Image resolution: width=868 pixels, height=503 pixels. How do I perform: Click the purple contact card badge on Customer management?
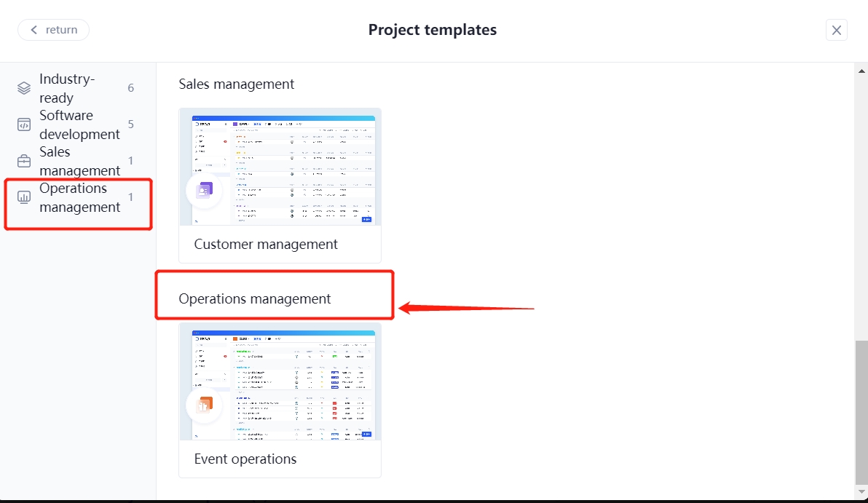coord(204,191)
